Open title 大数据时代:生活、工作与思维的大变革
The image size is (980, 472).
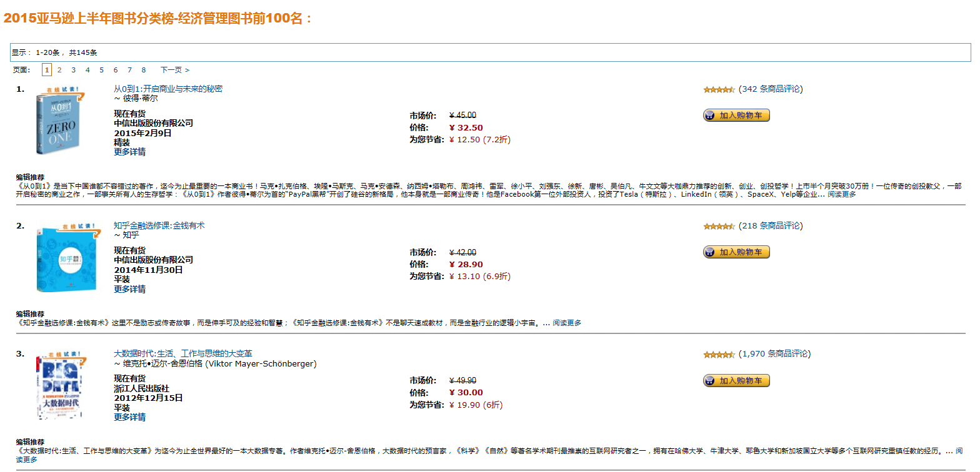[183, 353]
